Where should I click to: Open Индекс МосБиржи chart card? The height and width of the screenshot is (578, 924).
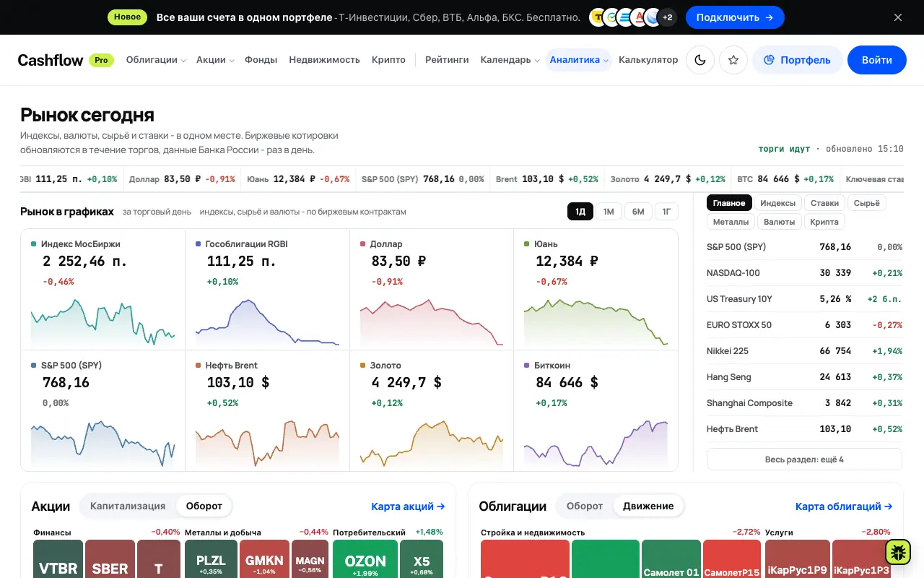pyautogui.click(x=103, y=290)
